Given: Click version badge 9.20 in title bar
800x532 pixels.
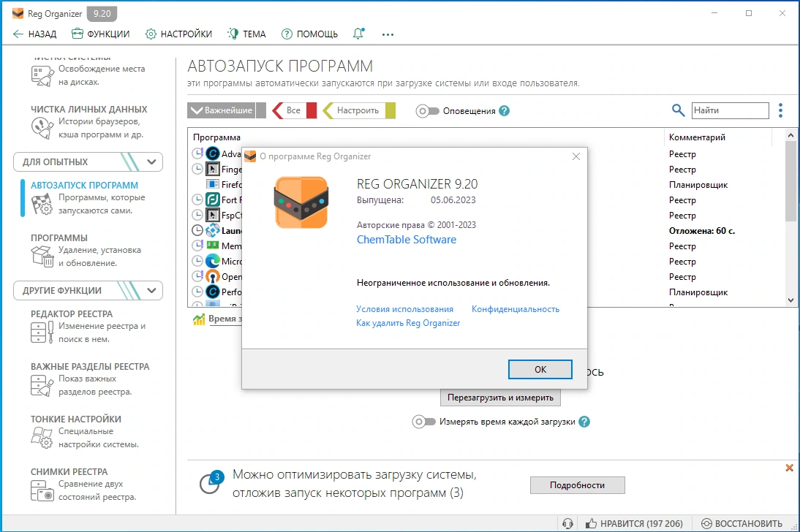Looking at the screenshot, I should [x=102, y=14].
